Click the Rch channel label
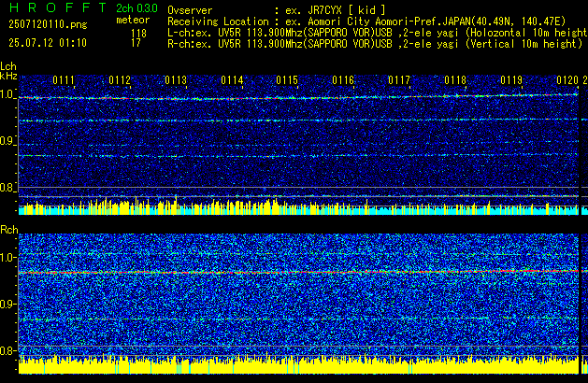This screenshot has height=383, width=588. tap(9, 230)
